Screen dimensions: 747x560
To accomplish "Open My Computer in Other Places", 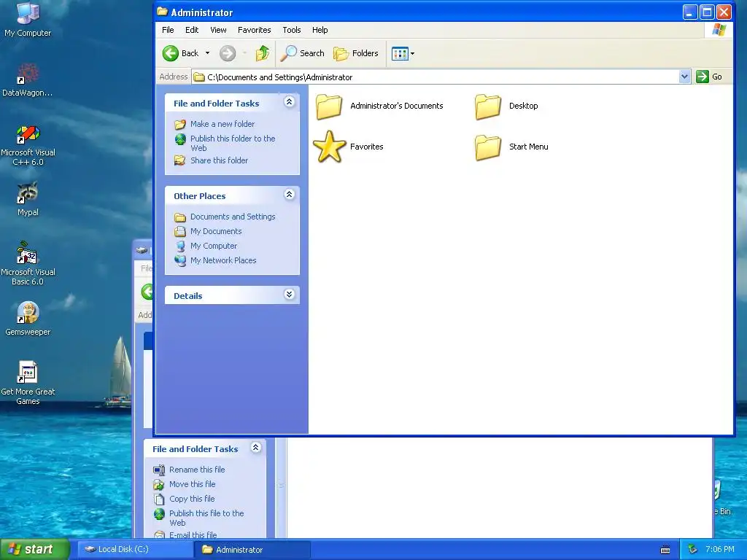I will coord(214,246).
